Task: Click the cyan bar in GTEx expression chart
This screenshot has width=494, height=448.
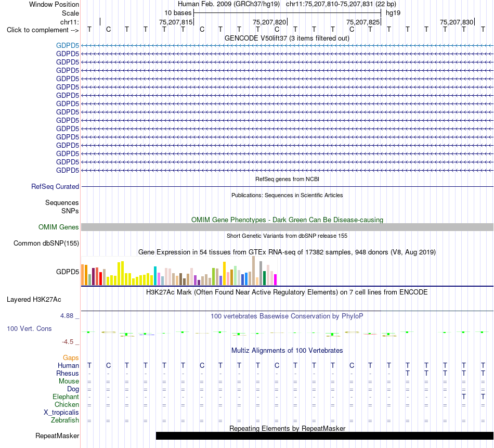Action: coord(155,276)
